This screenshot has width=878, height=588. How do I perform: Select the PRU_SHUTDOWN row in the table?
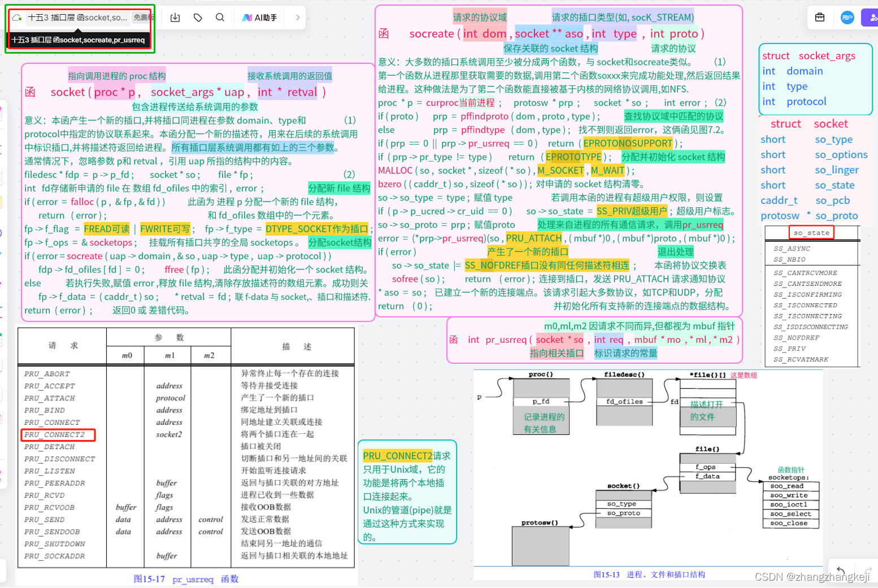coord(54,544)
